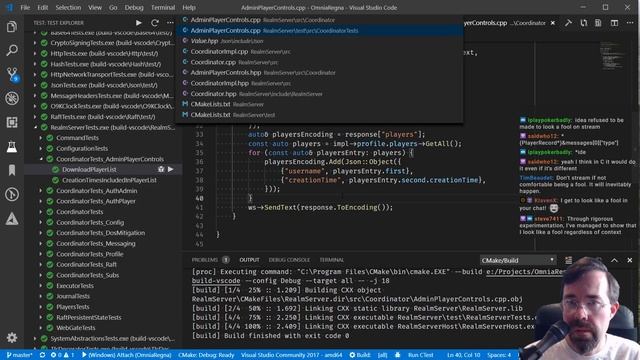The width and height of the screenshot is (640, 360).
Task: Open the File menu
Action: click(x=25, y=7)
